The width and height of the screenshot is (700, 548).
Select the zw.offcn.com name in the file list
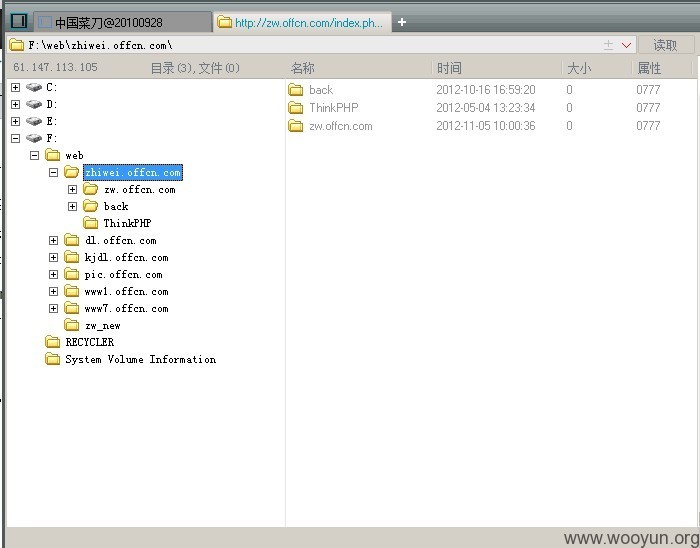point(341,126)
